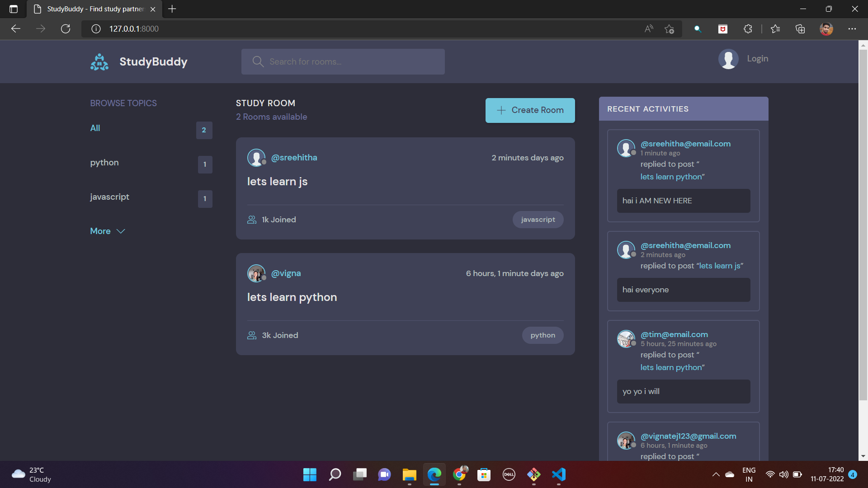Open the browser Collections icon
868x488 pixels.
point(800,29)
